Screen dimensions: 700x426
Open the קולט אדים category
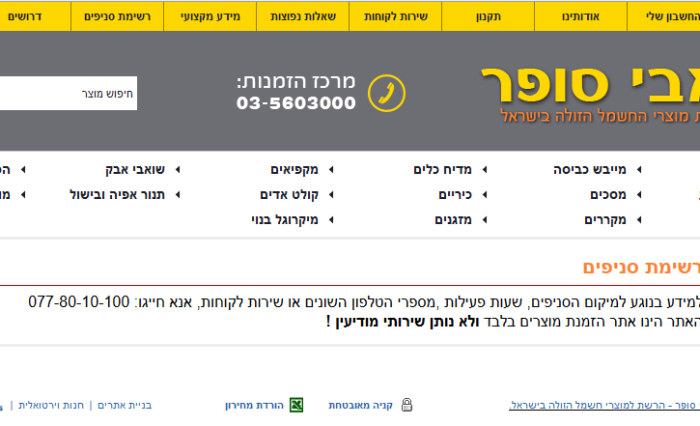coord(289,195)
